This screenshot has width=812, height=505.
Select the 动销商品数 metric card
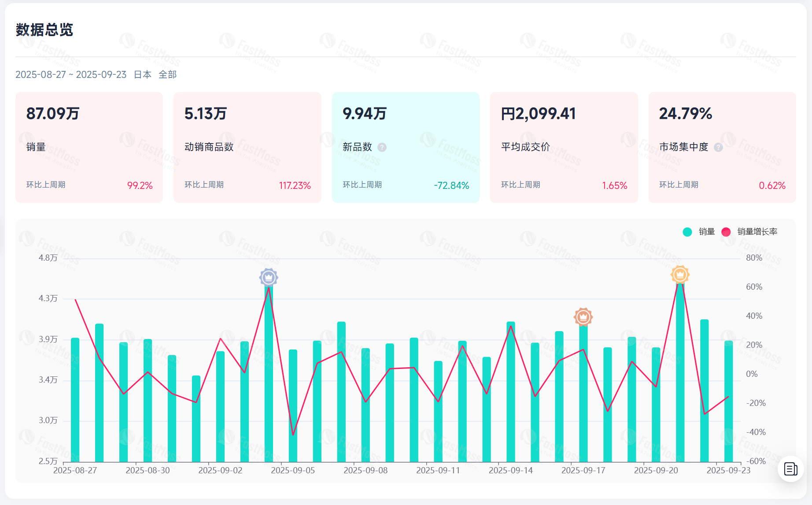pos(247,147)
